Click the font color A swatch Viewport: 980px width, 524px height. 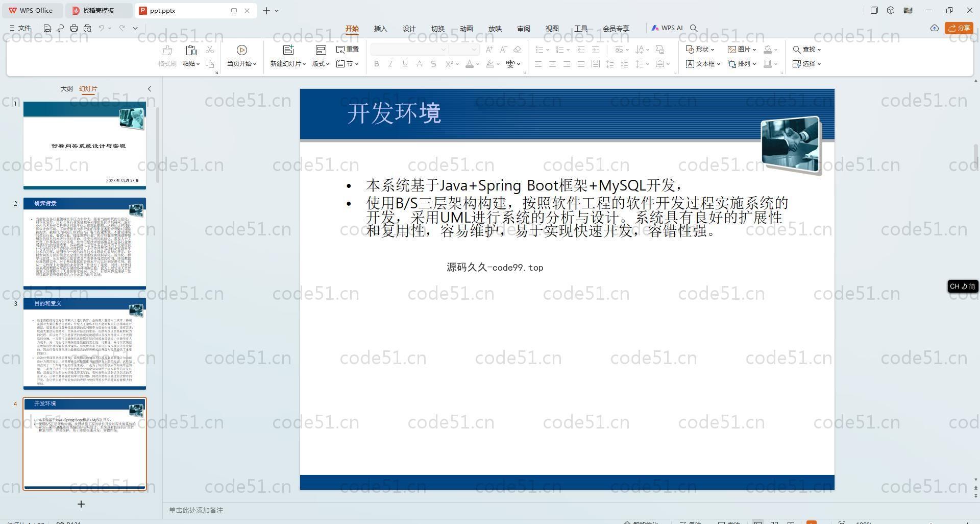[470, 64]
